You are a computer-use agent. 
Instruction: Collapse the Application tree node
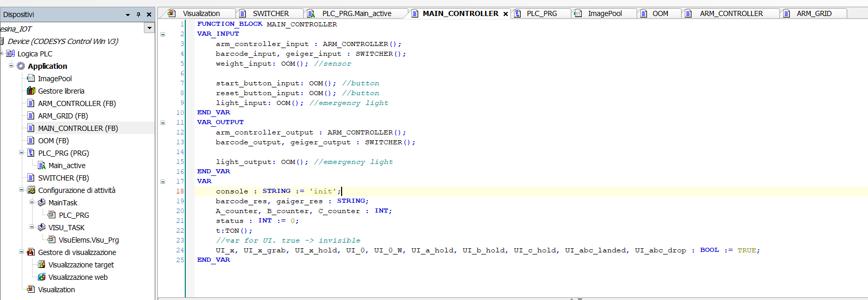click(11, 65)
